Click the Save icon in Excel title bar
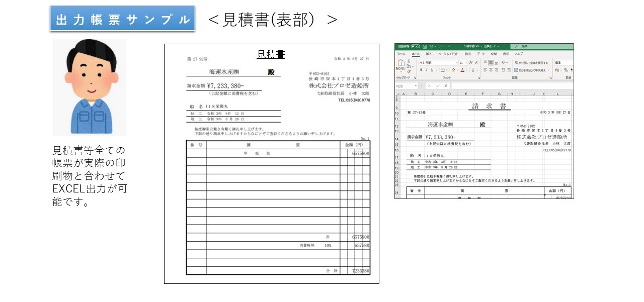Screen dimensions: 644x302 pos(425,47)
